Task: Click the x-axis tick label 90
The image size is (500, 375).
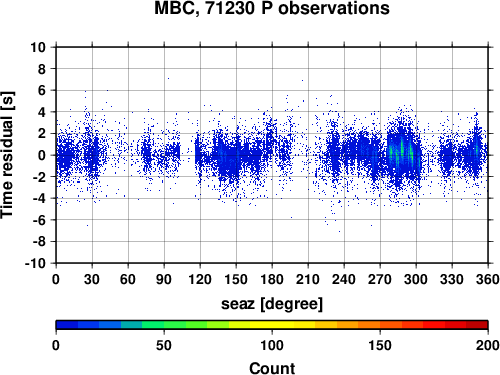Action: (164, 279)
